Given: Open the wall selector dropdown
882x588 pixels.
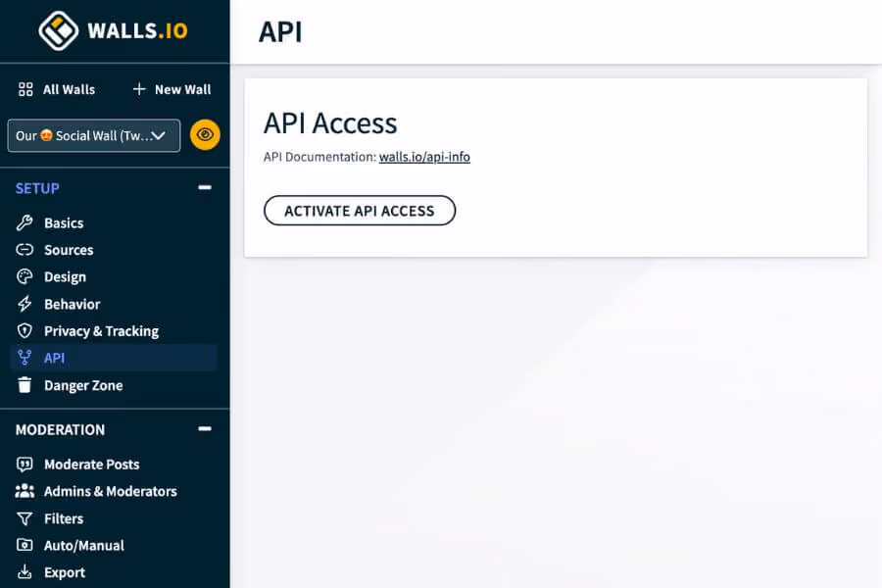Looking at the screenshot, I should (x=94, y=135).
